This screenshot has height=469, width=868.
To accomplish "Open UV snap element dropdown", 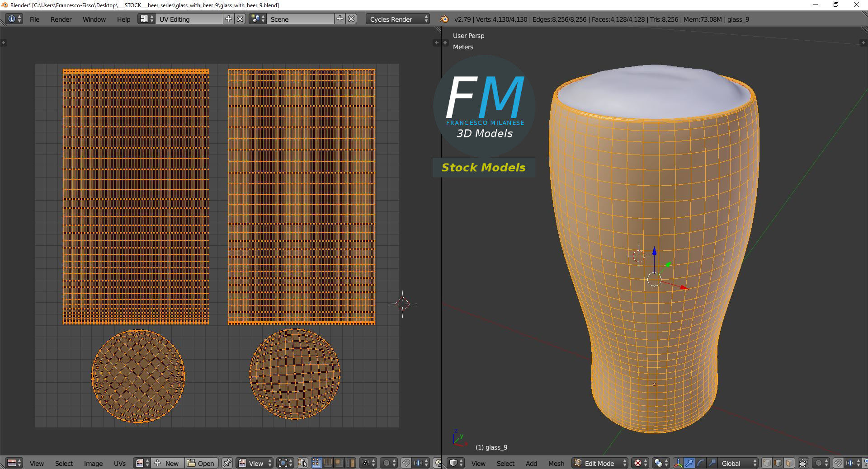I will point(421,463).
